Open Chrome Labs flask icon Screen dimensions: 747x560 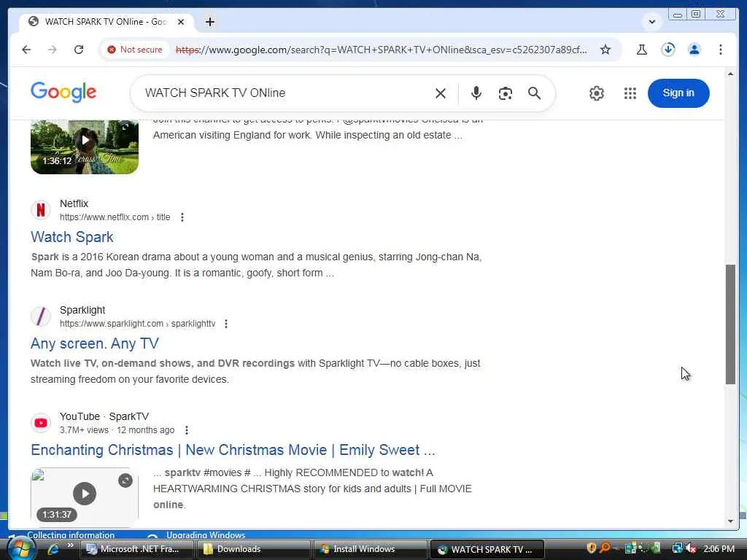click(642, 50)
